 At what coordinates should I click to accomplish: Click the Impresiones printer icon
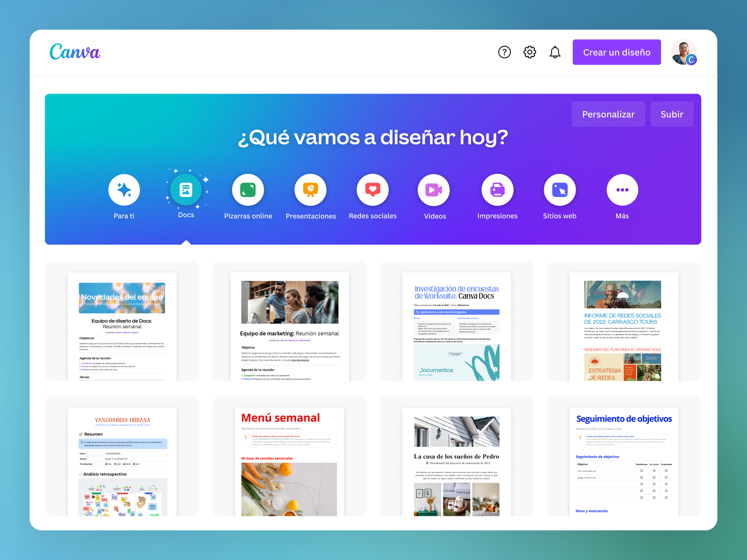pyautogui.click(x=498, y=190)
